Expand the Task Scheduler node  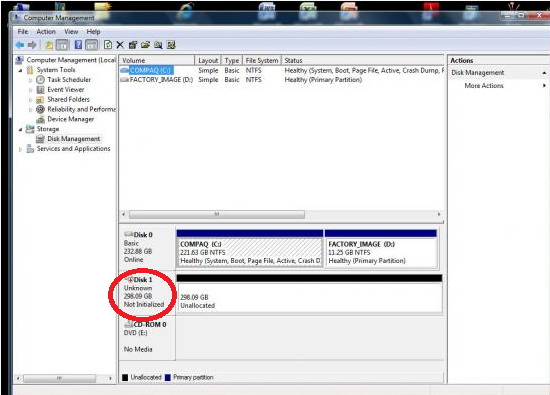tap(31, 80)
